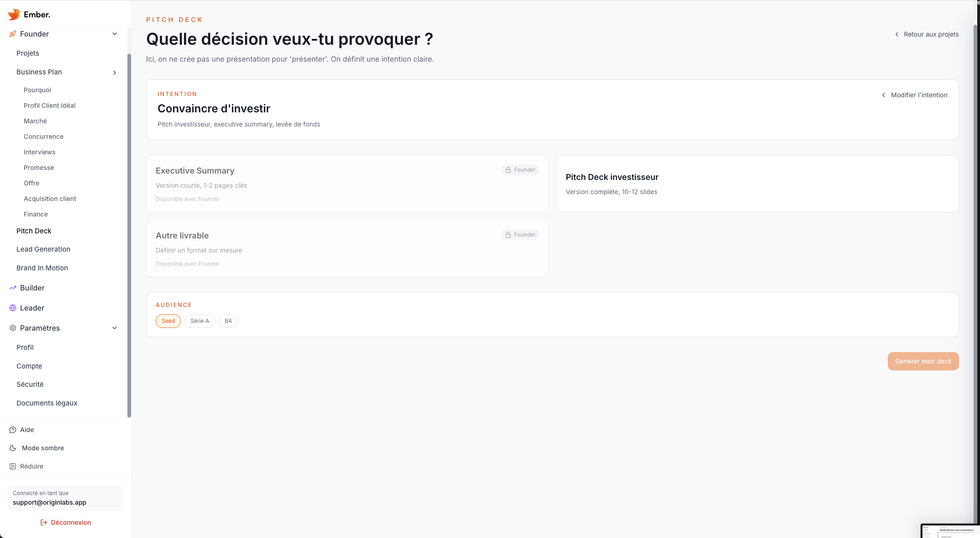980x538 pixels.
Task: Collapse the Founder section chevron
Action: (x=115, y=34)
